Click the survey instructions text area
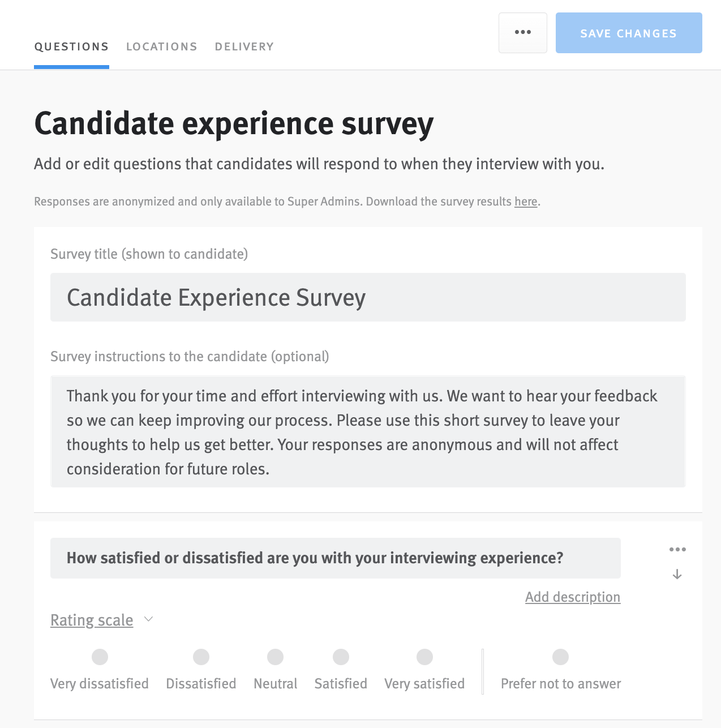The width and height of the screenshot is (721, 728). click(x=368, y=431)
